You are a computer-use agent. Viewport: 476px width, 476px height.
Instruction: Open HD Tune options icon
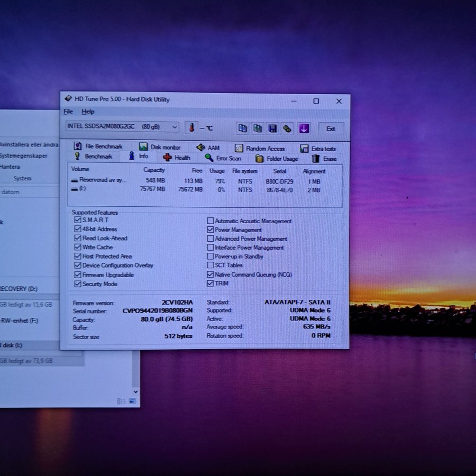pos(288,129)
